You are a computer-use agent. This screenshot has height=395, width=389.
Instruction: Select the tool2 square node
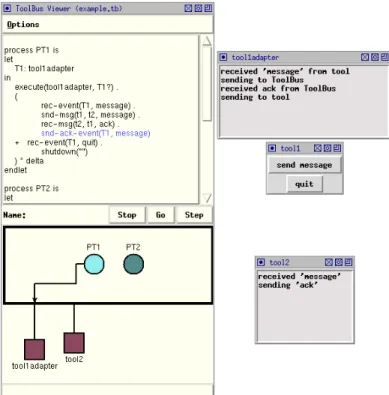click(x=74, y=343)
